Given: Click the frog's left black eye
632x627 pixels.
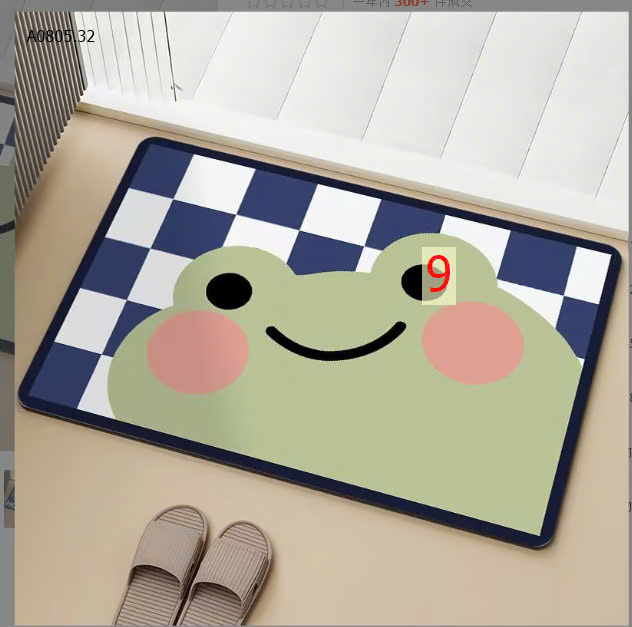Looking at the screenshot, I should 229,290.
